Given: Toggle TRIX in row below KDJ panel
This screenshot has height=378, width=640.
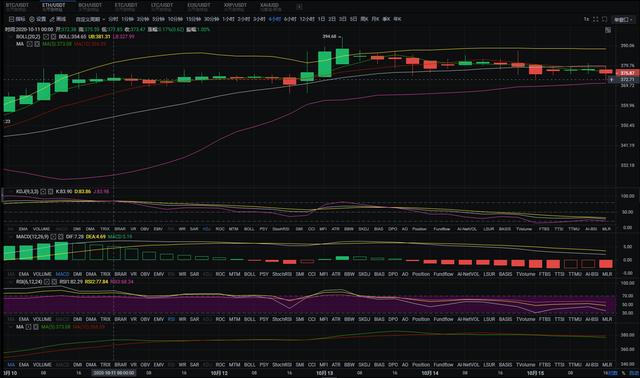Looking at the screenshot, I should (105, 229).
